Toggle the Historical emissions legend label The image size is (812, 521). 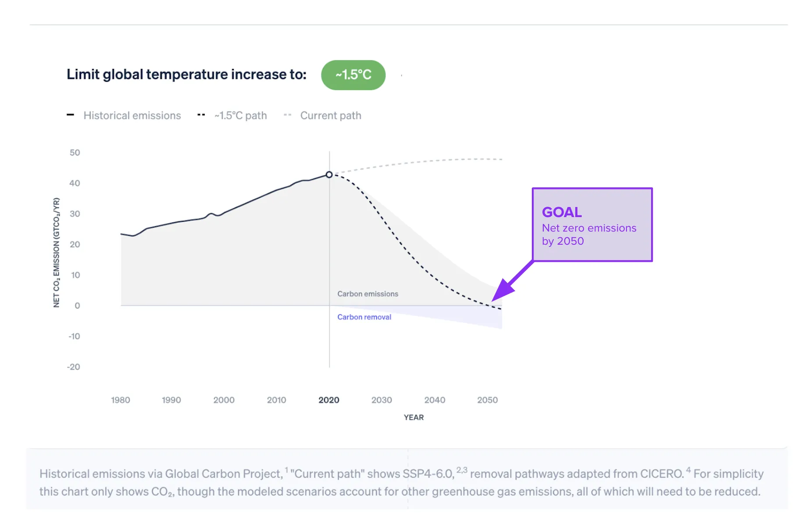point(132,115)
